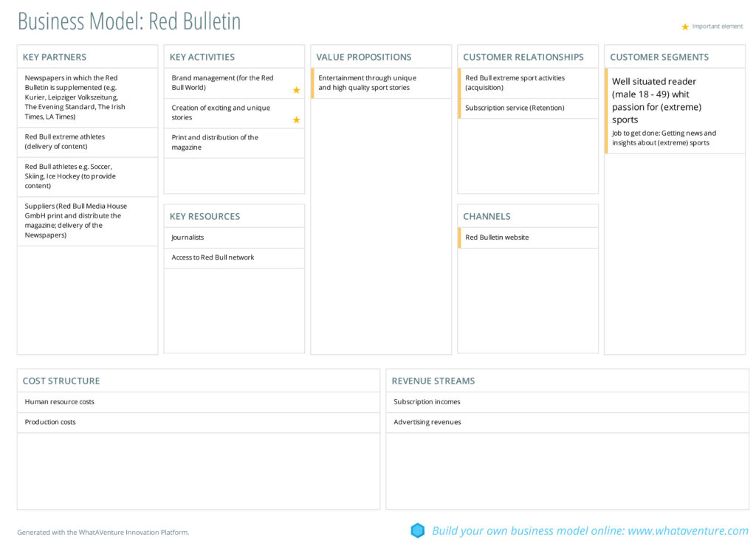
Task: Select the 'Subscription service (Retention)' card
Action: (528, 108)
